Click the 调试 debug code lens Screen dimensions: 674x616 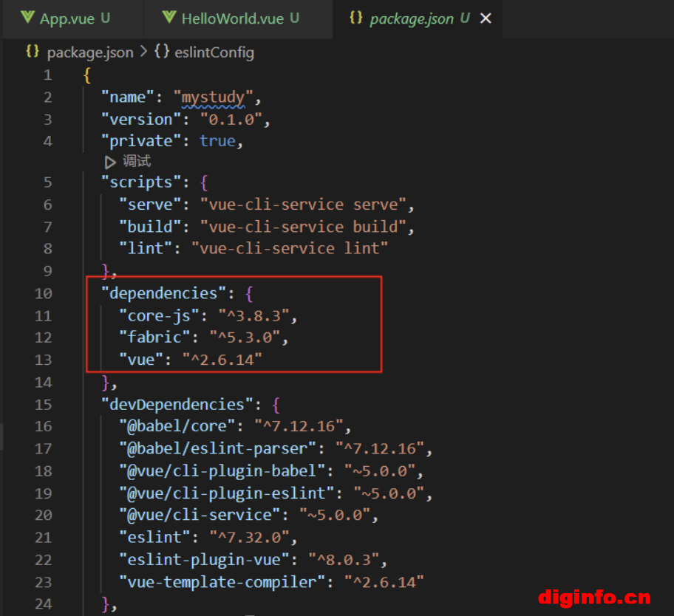(x=137, y=161)
